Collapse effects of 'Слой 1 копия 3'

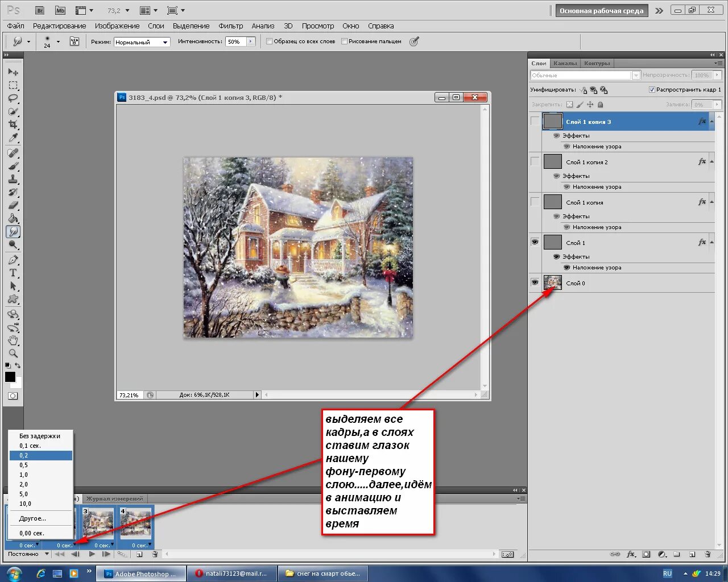712,121
